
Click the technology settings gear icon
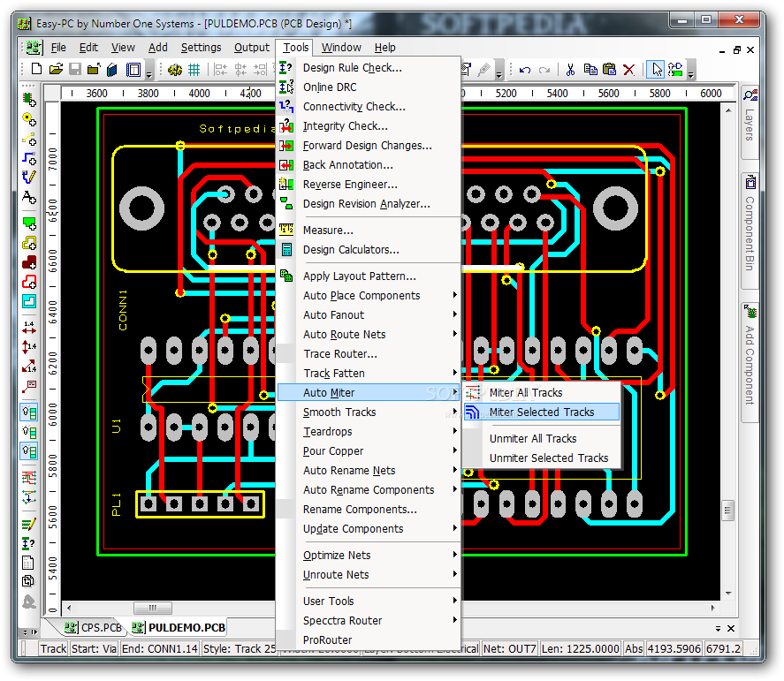point(174,70)
